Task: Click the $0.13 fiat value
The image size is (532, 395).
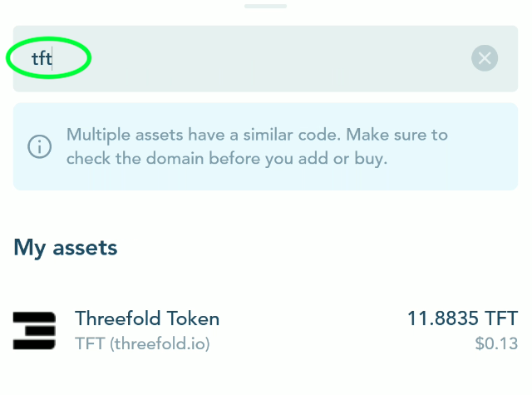Action: [x=497, y=343]
